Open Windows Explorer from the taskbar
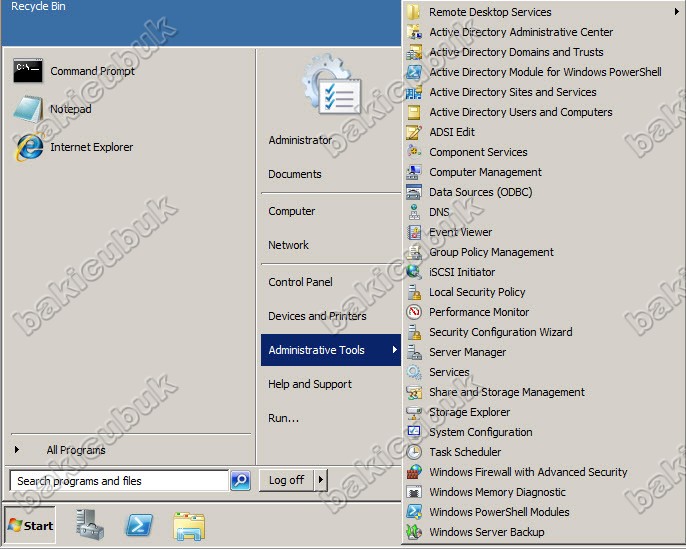686x549 pixels. point(189,526)
